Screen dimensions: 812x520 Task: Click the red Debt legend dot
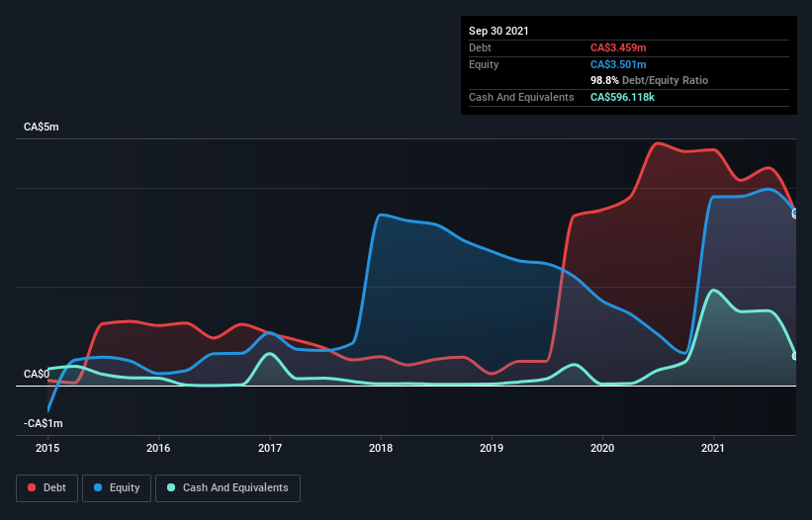tap(32, 487)
